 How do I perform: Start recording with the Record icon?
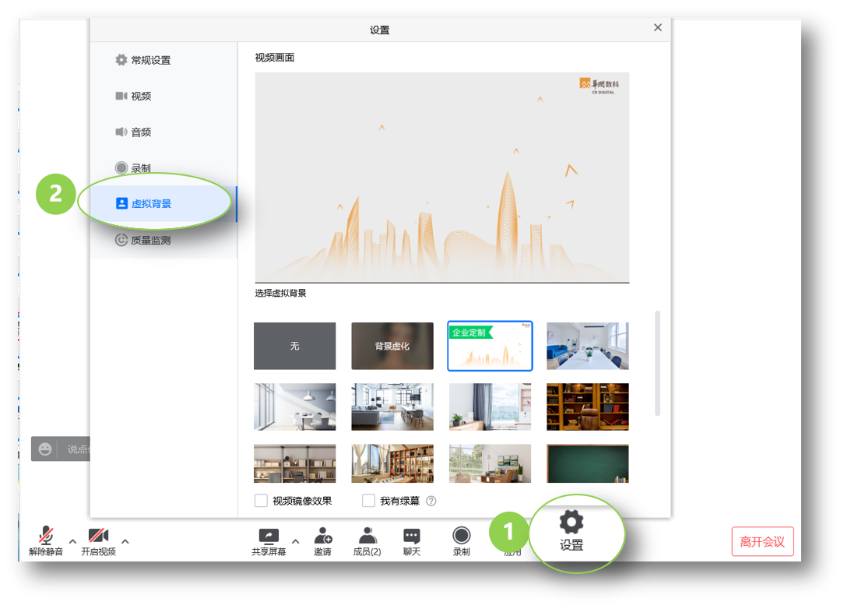[462, 536]
